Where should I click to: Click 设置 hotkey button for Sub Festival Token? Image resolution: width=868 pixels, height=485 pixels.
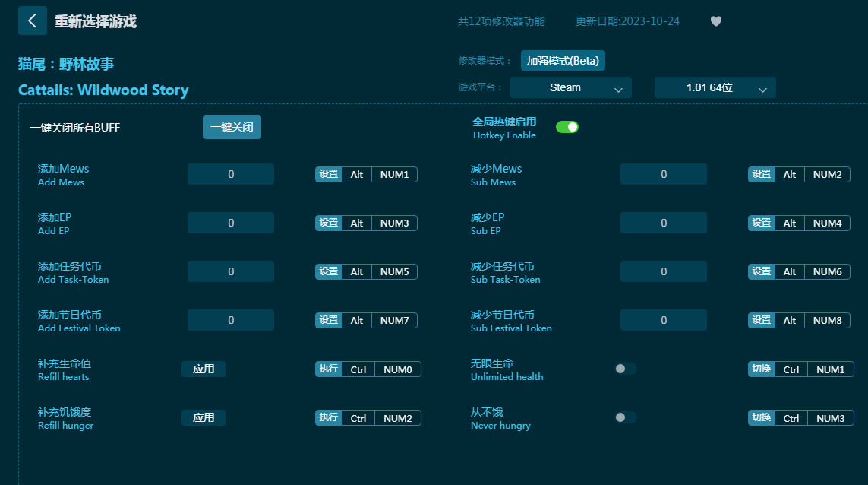pyautogui.click(x=761, y=320)
